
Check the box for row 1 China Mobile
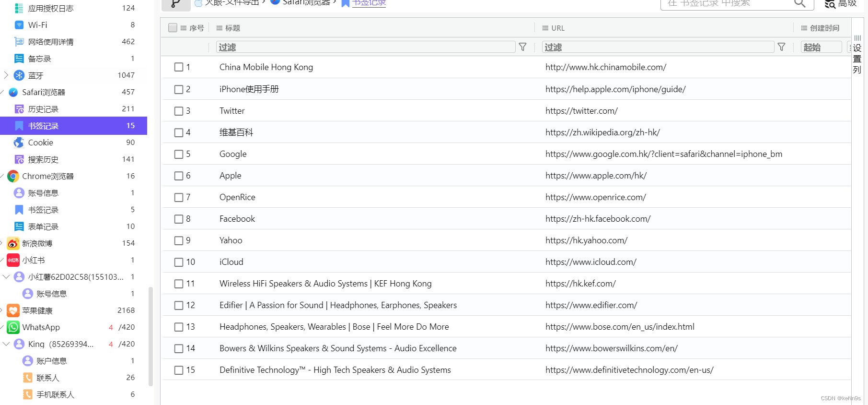coord(179,67)
